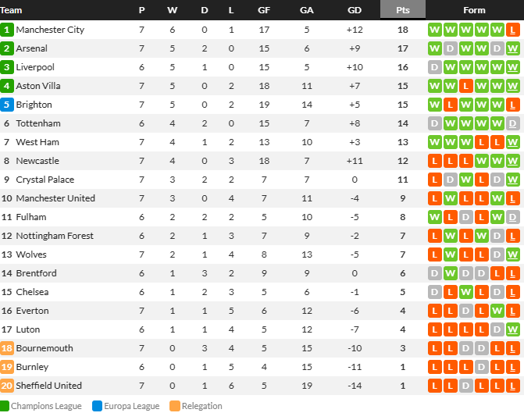The image size is (524, 420).
Task: Select Burnley's only draw form badge
Action: pyautogui.click(x=481, y=367)
